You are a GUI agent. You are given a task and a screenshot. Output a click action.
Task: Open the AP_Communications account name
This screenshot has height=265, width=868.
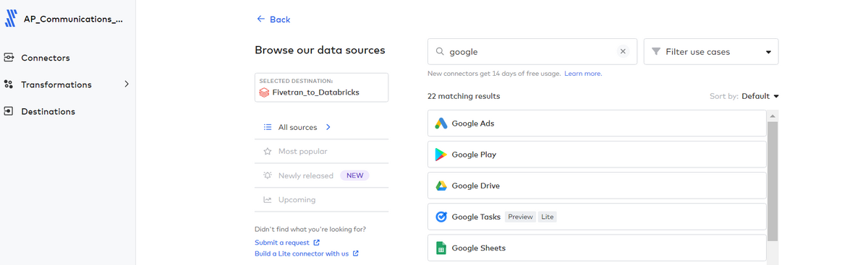[74, 19]
